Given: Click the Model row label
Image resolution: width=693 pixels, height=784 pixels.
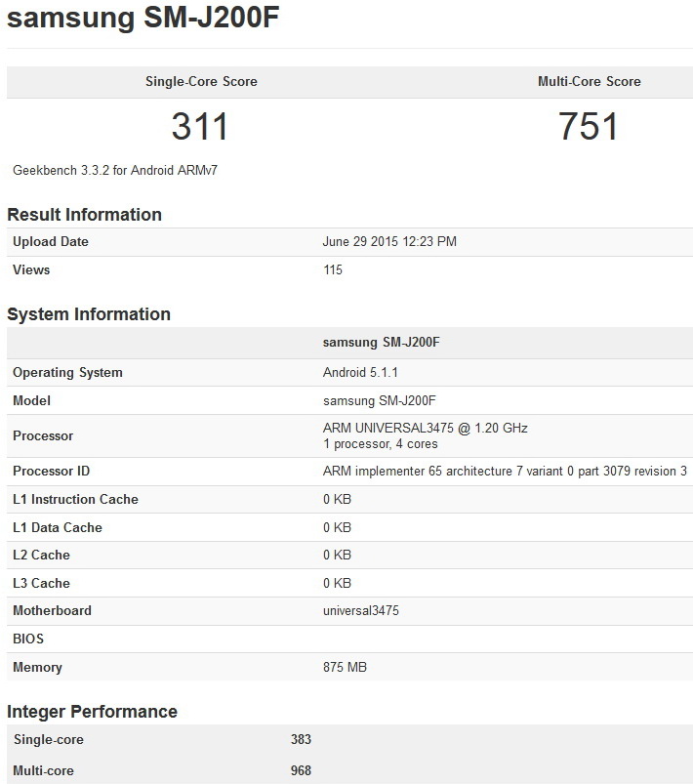Looking at the screenshot, I should coord(31,400).
